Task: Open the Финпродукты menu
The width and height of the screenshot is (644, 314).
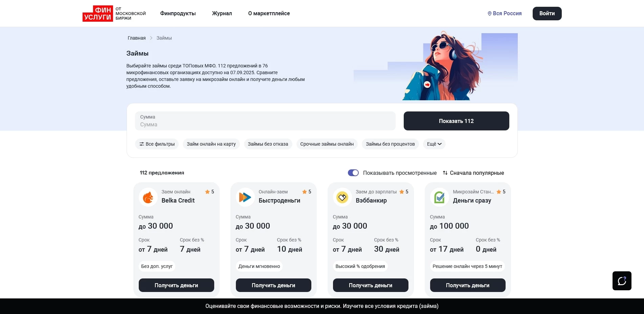Action: point(178,13)
